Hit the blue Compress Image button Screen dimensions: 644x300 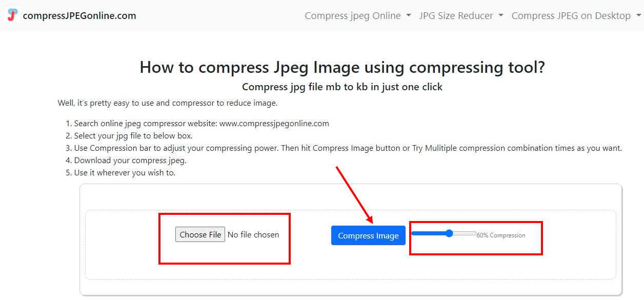(x=368, y=235)
